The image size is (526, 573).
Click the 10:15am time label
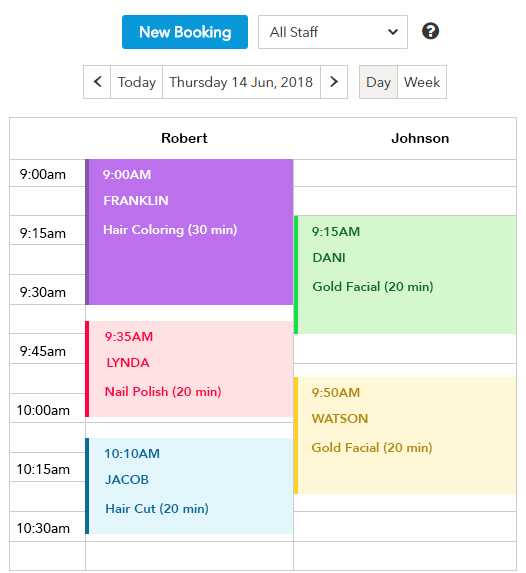(43, 469)
